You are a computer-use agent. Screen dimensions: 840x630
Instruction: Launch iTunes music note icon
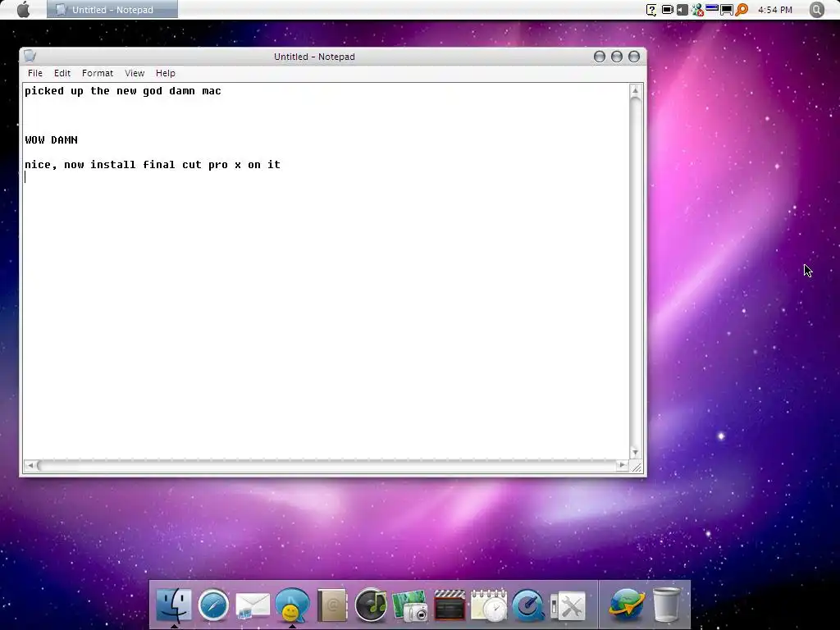[x=371, y=605]
